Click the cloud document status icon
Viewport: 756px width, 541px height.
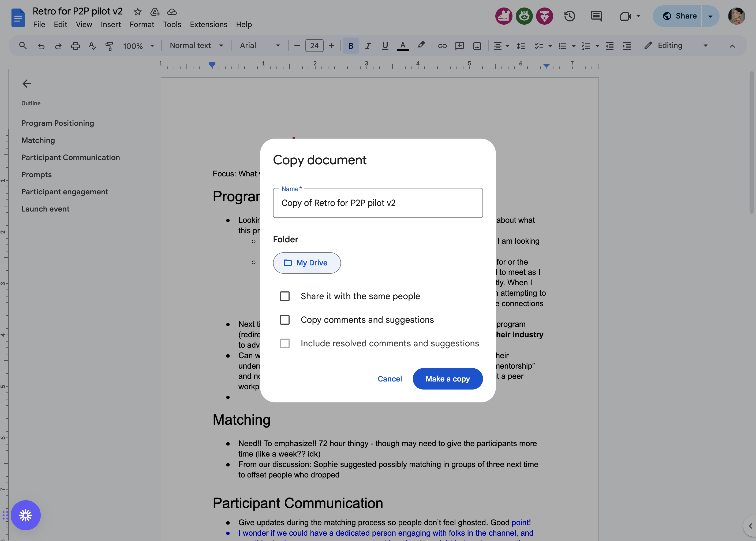[172, 12]
